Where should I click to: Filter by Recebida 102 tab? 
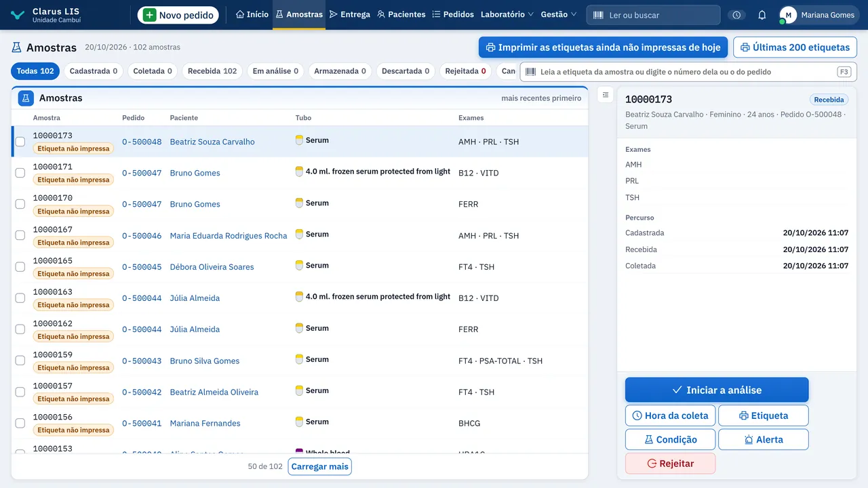tap(212, 71)
